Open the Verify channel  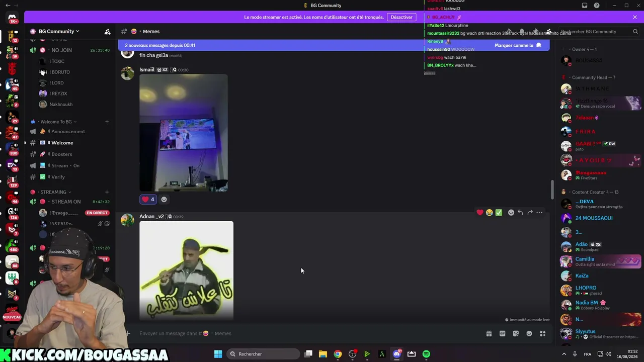point(70,177)
